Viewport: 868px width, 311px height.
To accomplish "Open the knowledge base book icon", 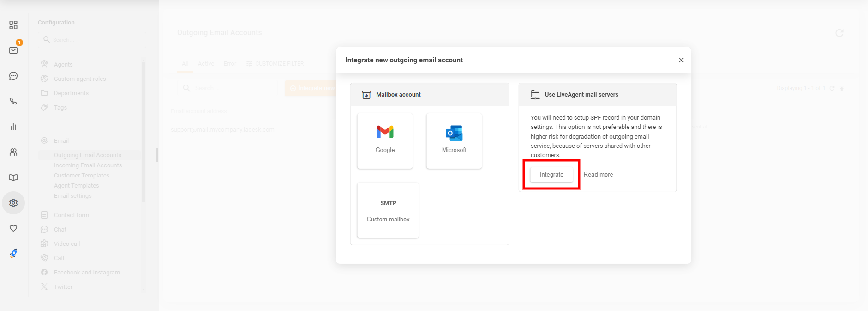I will pos(13,177).
